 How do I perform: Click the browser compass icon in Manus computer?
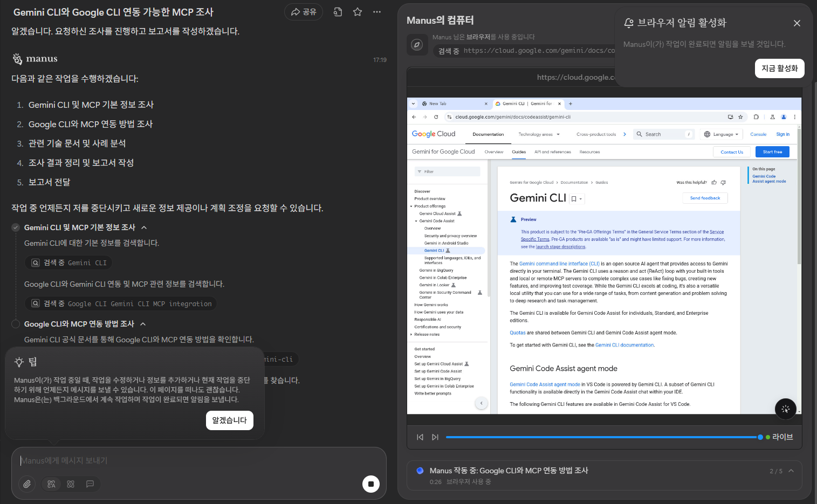click(417, 45)
